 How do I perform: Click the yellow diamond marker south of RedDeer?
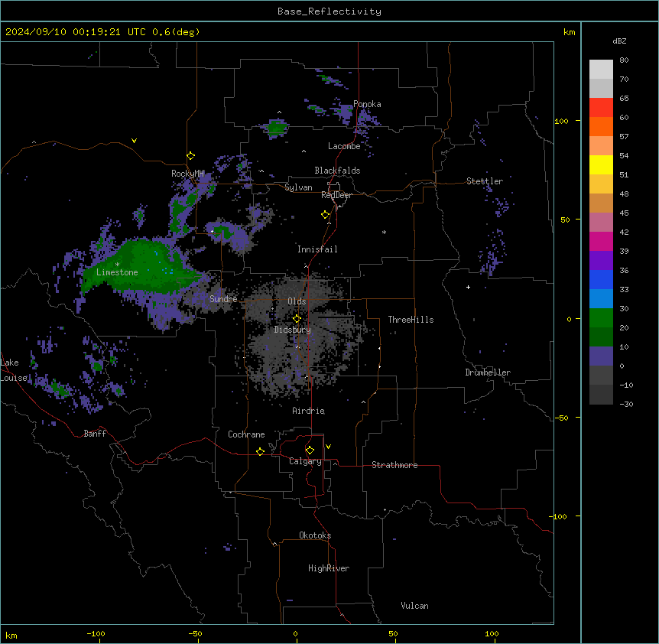pyautogui.click(x=326, y=215)
